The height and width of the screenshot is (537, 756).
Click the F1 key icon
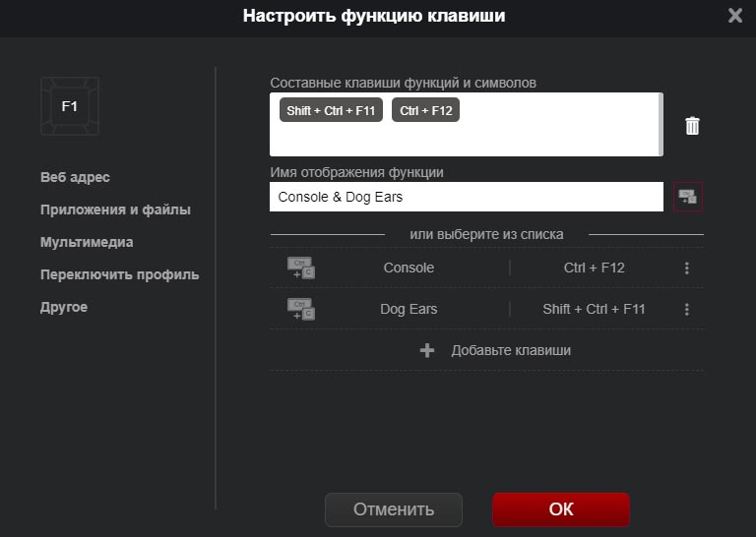[x=70, y=106]
